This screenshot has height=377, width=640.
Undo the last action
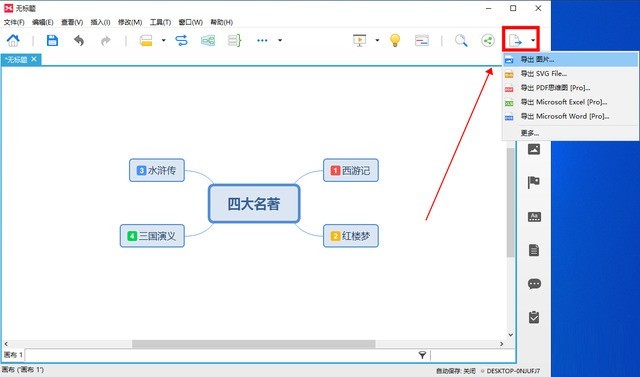click(x=79, y=40)
